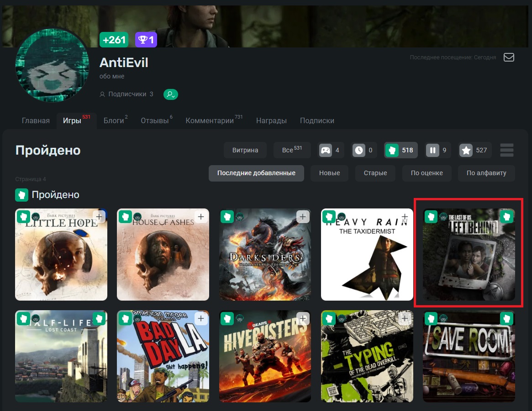This screenshot has width=532, height=411.
Task: Click the +261 rating badge
Action: pos(114,40)
